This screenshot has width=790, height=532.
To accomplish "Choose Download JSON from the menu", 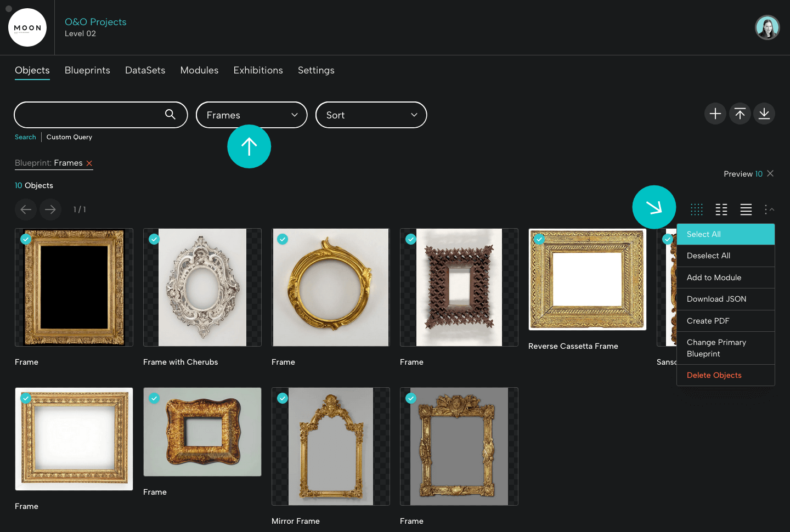I will pos(716,299).
